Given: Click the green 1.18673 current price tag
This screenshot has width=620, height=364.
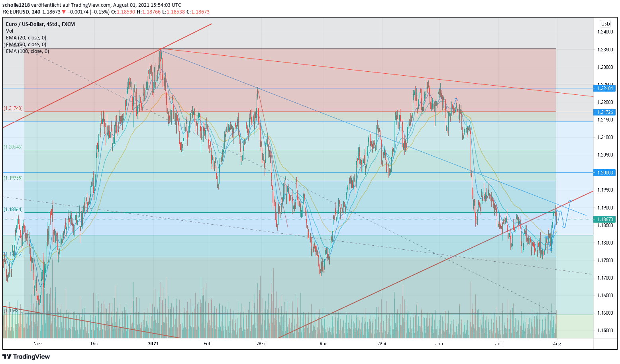Looking at the screenshot, I should click(x=605, y=219).
